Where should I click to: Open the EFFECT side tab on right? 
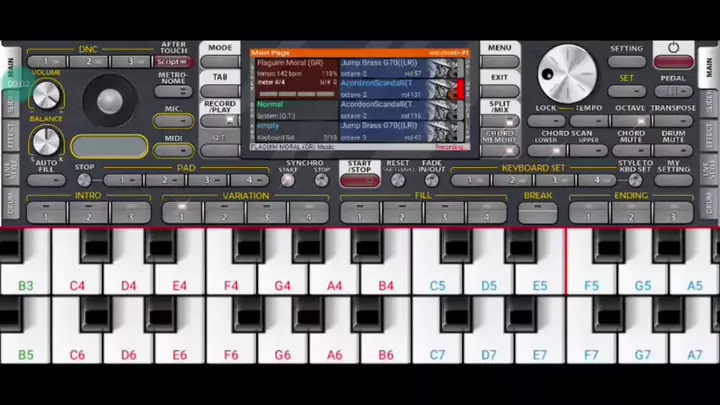point(709,137)
